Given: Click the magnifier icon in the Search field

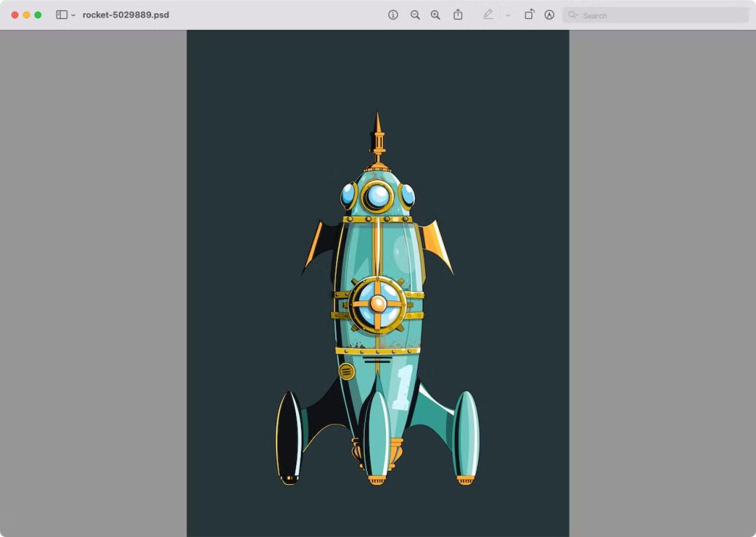Looking at the screenshot, I should click(x=573, y=15).
